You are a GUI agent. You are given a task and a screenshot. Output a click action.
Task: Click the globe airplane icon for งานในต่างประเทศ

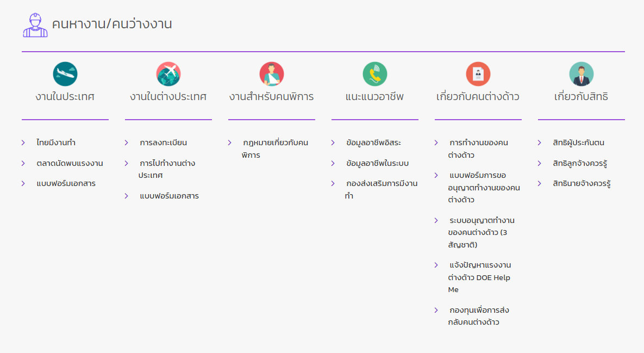[168, 74]
